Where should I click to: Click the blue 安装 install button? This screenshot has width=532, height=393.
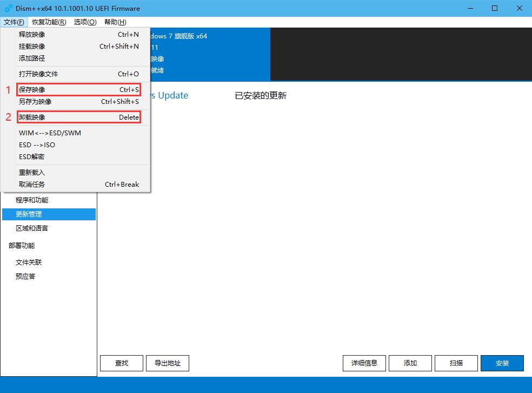tap(502, 363)
